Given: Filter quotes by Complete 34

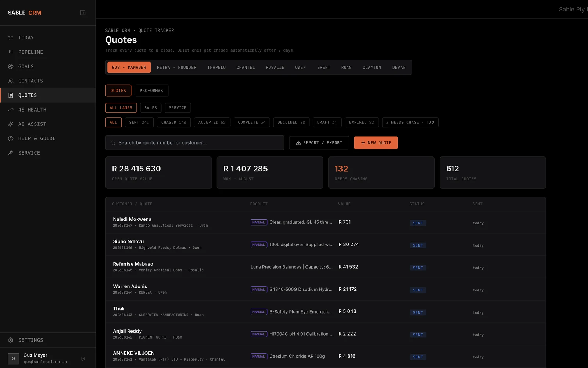Looking at the screenshot, I should (x=252, y=123).
